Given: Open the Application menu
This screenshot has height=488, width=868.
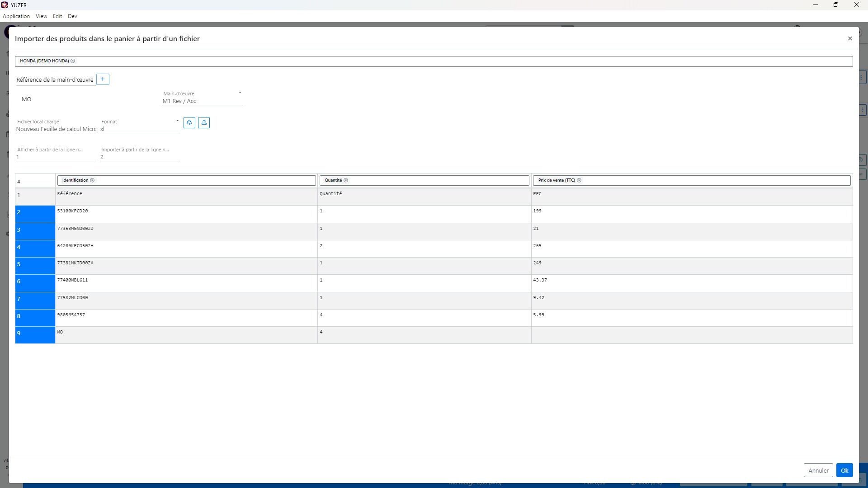Looking at the screenshot, I should coord(16,16).
